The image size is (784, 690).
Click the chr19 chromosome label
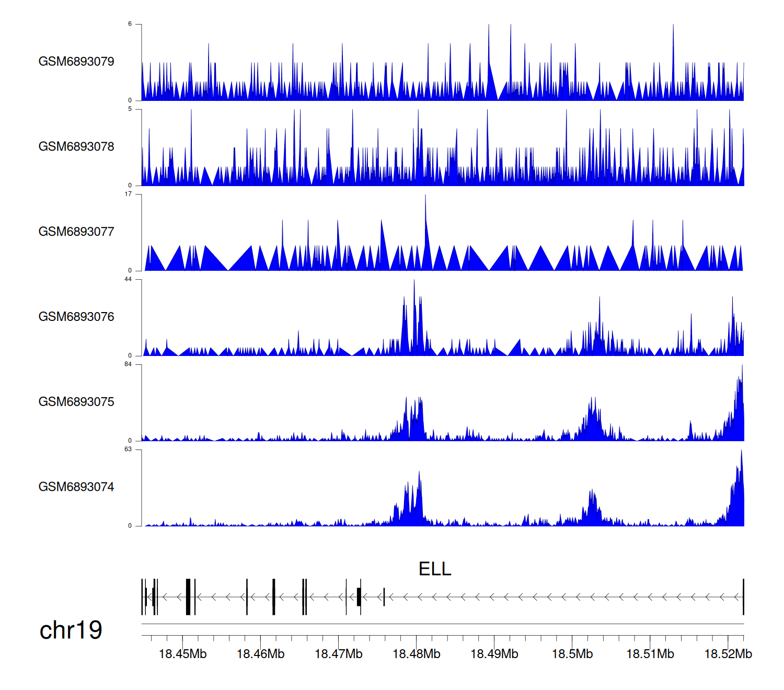point(71,630)
